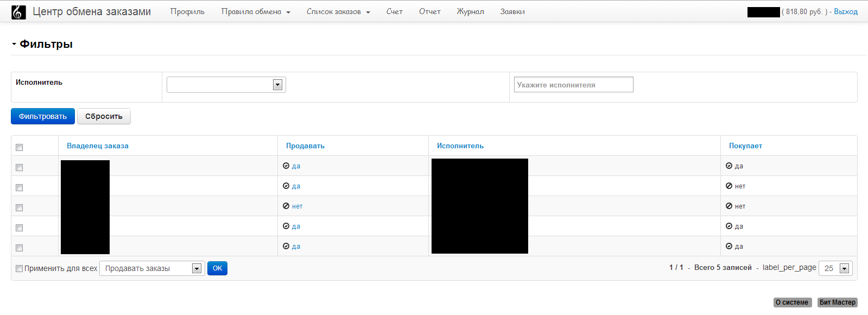
Task: Click the Выход link
Action: [846, 11]
